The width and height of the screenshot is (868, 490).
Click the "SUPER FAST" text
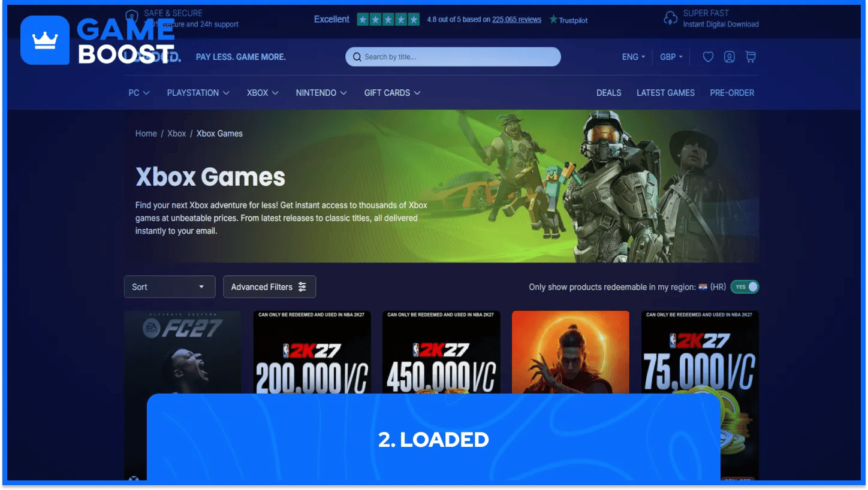706,13
